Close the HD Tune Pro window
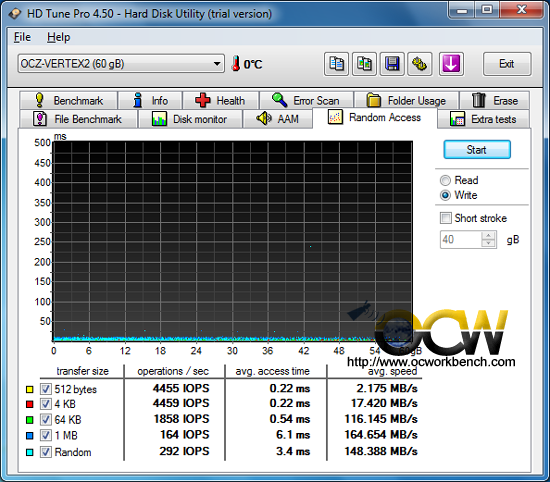This screenshot has height=482, width=550. [522, 10]
